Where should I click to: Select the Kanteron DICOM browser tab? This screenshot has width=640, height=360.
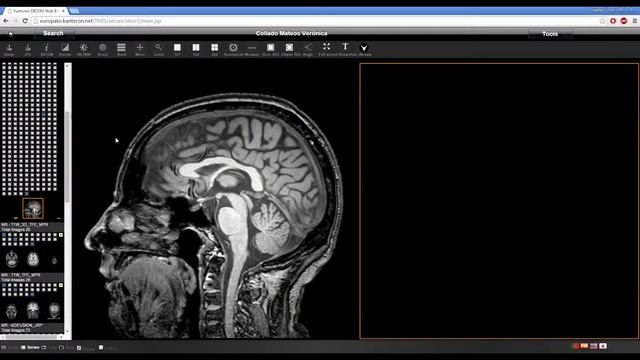pos(36,11)
